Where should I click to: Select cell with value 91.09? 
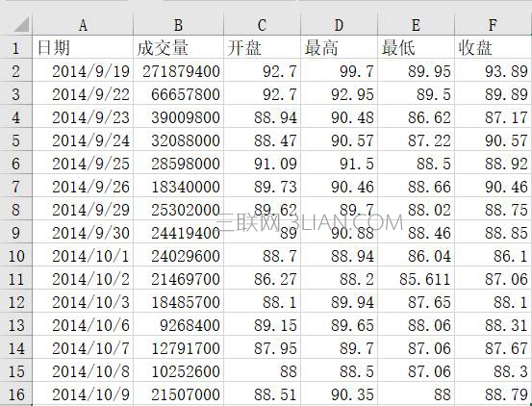coord(263,163)
